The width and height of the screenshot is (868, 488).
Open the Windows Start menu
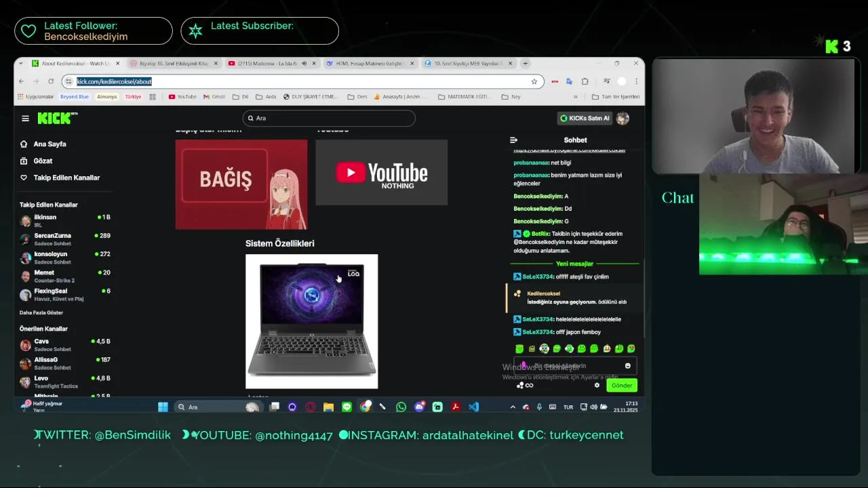point(163,407)
